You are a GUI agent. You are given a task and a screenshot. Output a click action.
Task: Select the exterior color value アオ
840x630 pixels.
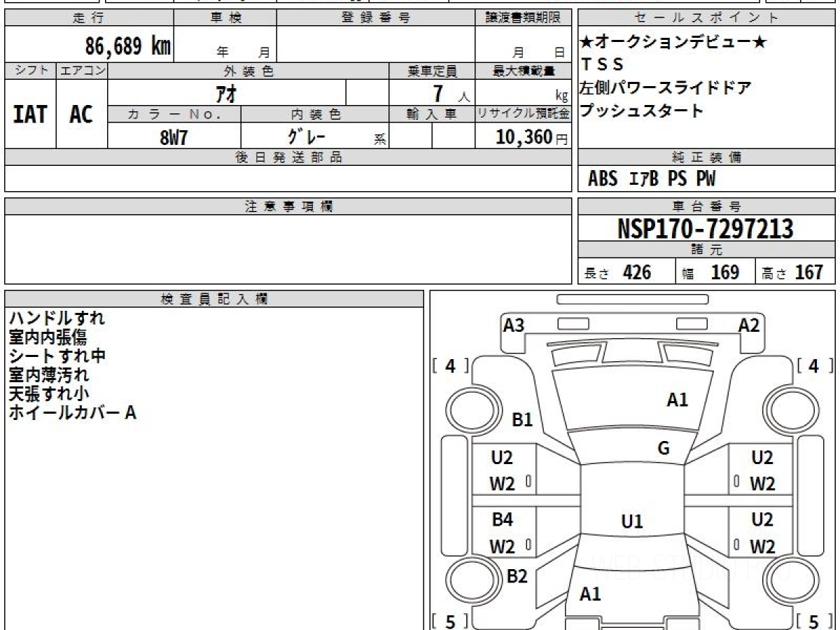click(x=225, y=92)
